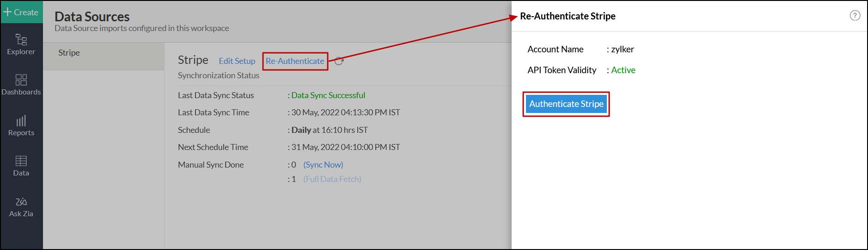Click the Re-Authenticate link
Screen dimensions: 868x250
pos(295,61)
